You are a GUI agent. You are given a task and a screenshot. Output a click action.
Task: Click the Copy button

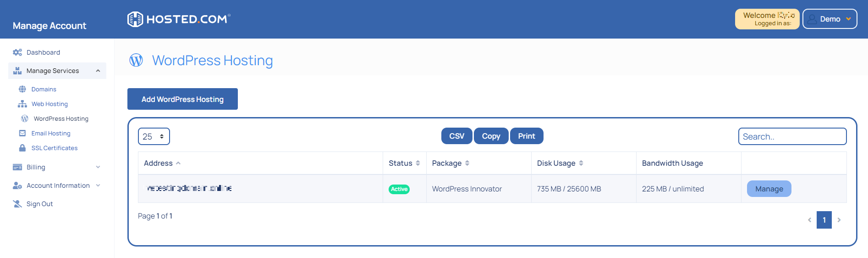[491, 136]
